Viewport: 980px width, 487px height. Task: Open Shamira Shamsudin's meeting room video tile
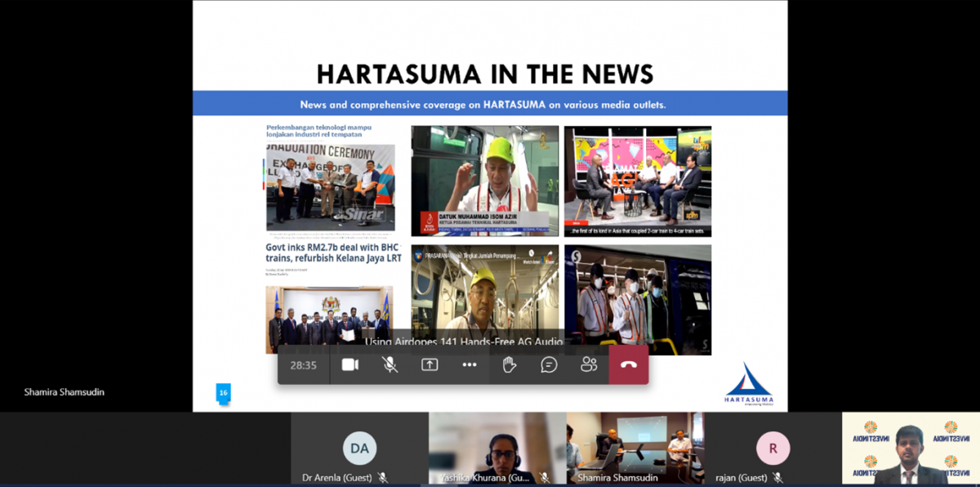(x=635, y=448)
